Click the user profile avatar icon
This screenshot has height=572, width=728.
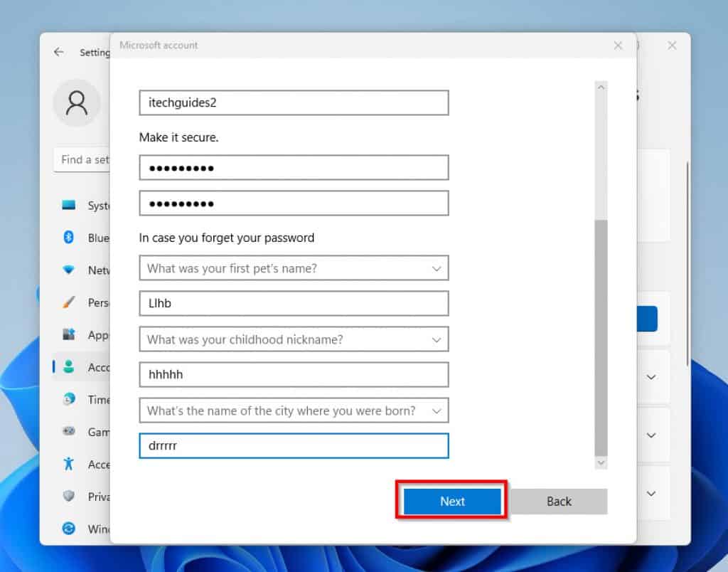77,102
